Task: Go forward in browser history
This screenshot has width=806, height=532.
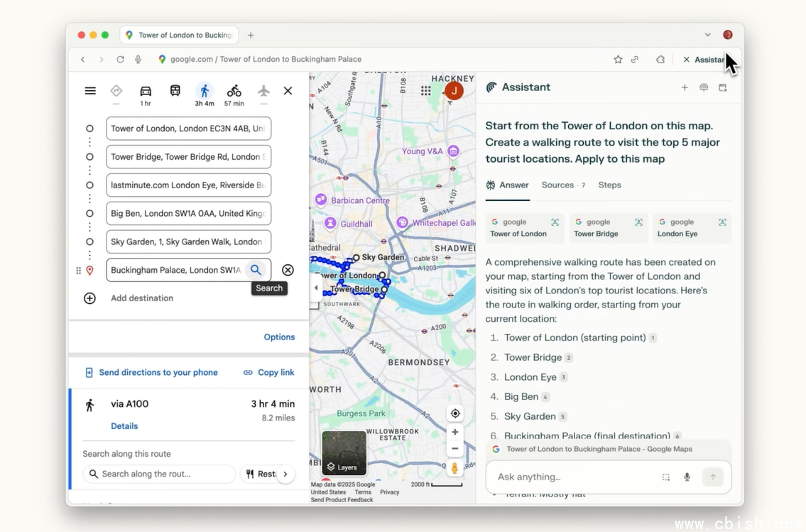Action: (102, 60)
